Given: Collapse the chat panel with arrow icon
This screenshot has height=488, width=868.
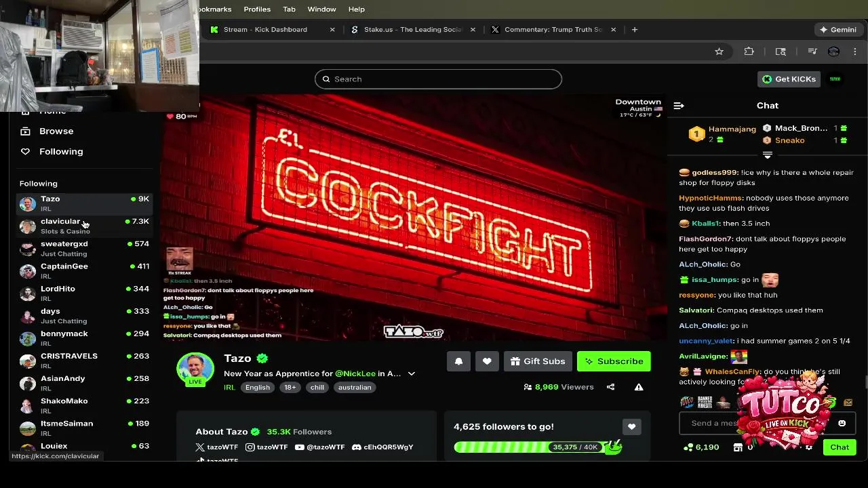Looking at the screenshot, I should (679, 106).
